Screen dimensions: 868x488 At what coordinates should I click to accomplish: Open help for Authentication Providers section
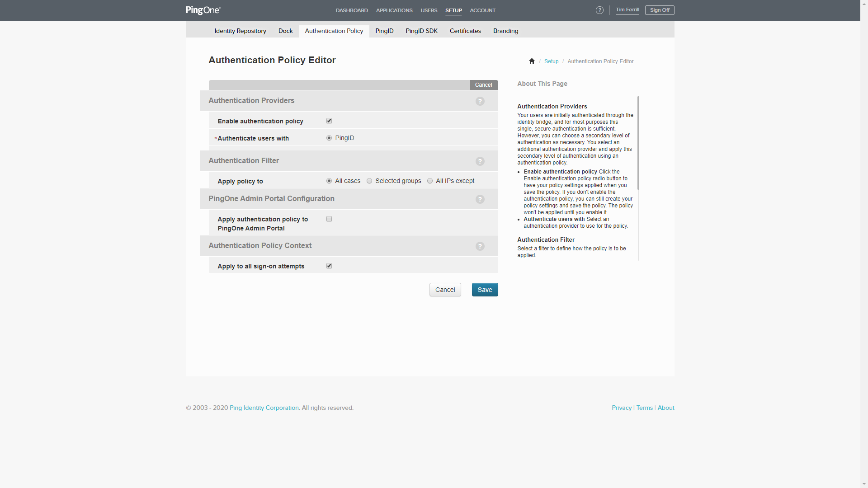[x=480, y=101]
